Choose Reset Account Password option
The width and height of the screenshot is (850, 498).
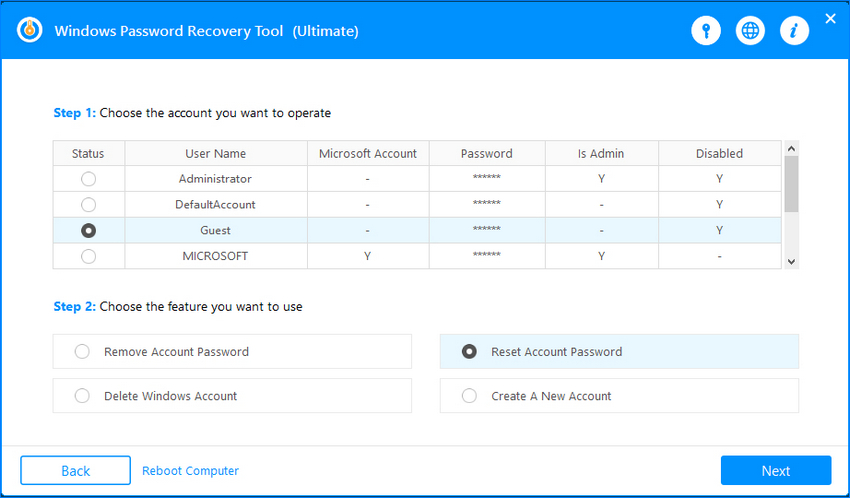619,352
